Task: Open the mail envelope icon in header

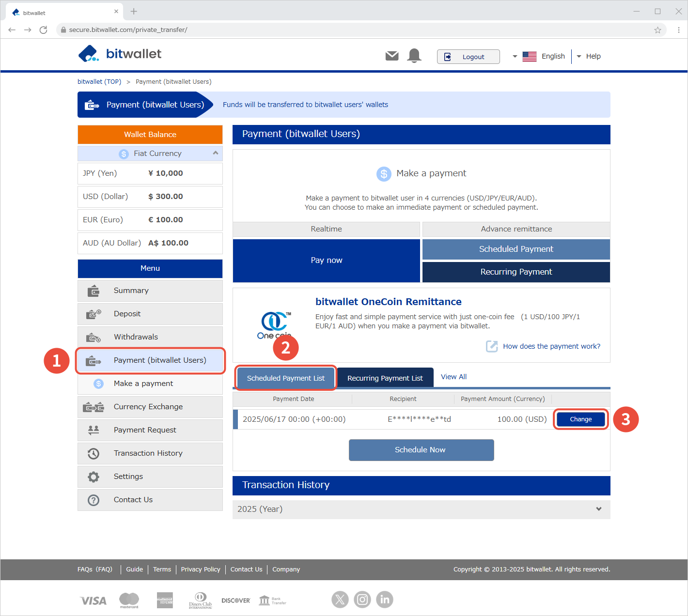Action: click(x=392, y=56)
